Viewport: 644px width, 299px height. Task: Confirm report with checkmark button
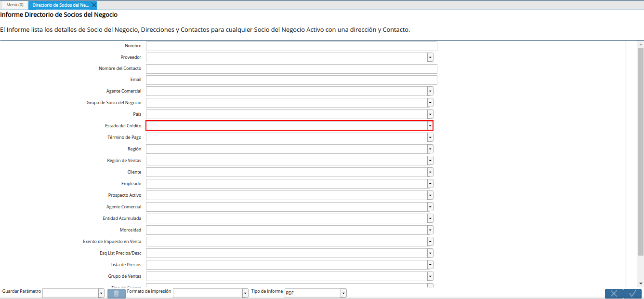[x=632, y=293]
